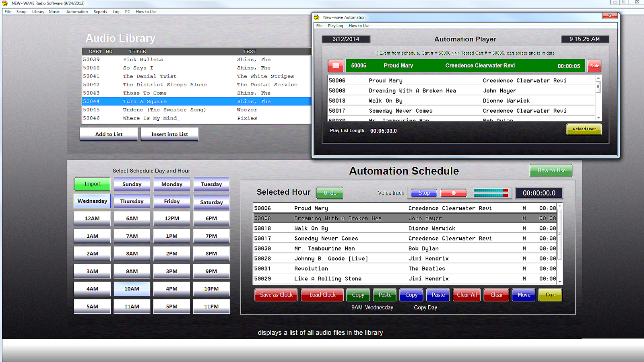Click blue Copy Day button
This screenshot has height=362, width=644.
[x=411, y=295]
